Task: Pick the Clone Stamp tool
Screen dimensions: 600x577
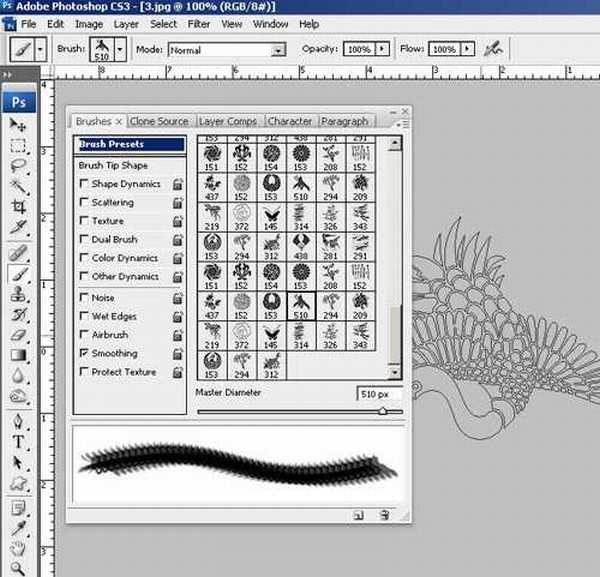Action: pos(18,294)
